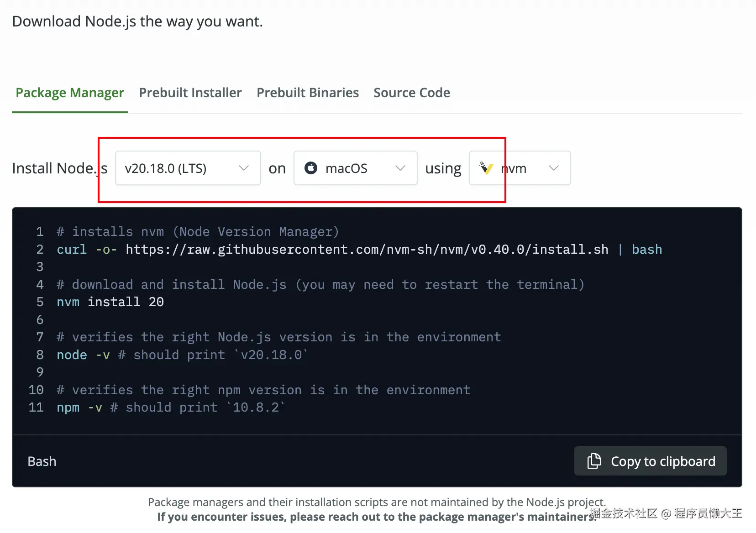Open the Prebuilt Installer tab
This screenshot has height=533, width=756.
click(190, 93)
